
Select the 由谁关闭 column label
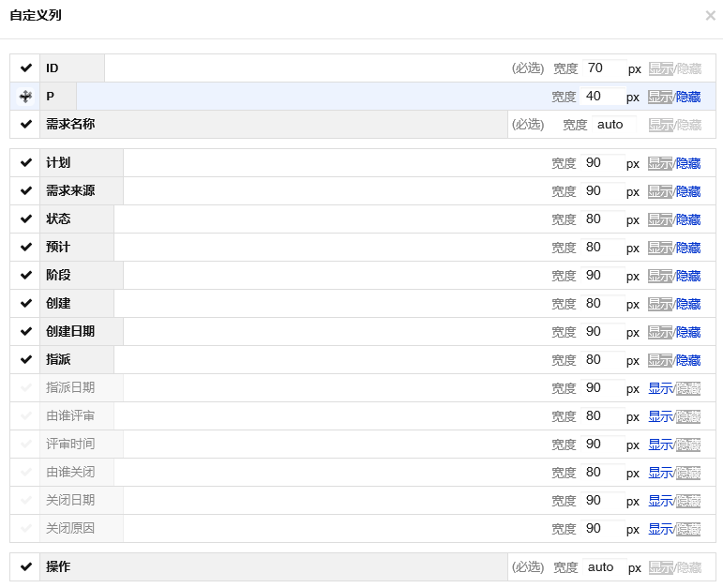pyautogui.click(x=70, y=473)
